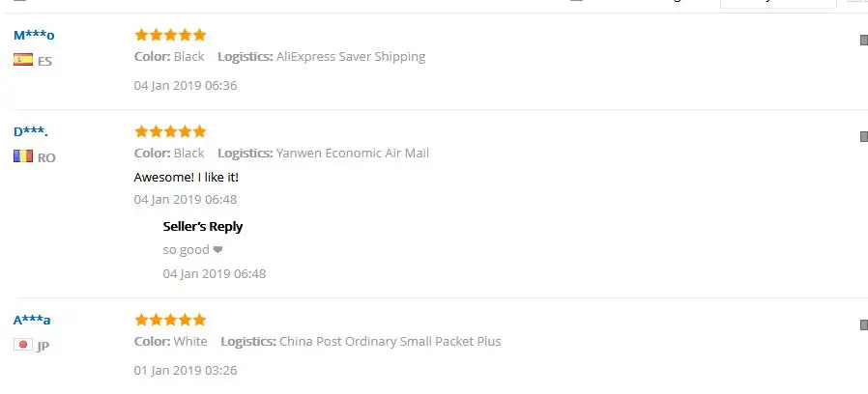
Task: Click gray icon right of M***o's review
Action: [863, 40]
